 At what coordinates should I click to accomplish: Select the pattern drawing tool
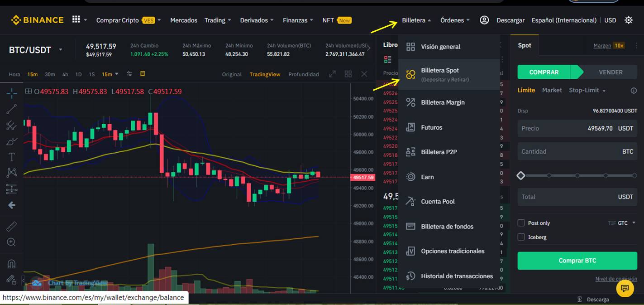[12, 173]
